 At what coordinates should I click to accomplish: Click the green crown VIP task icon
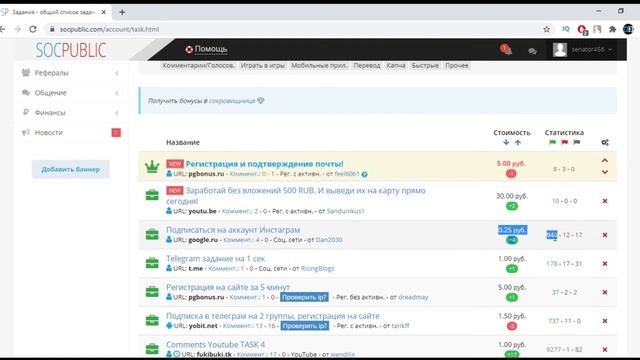(152, 167)
